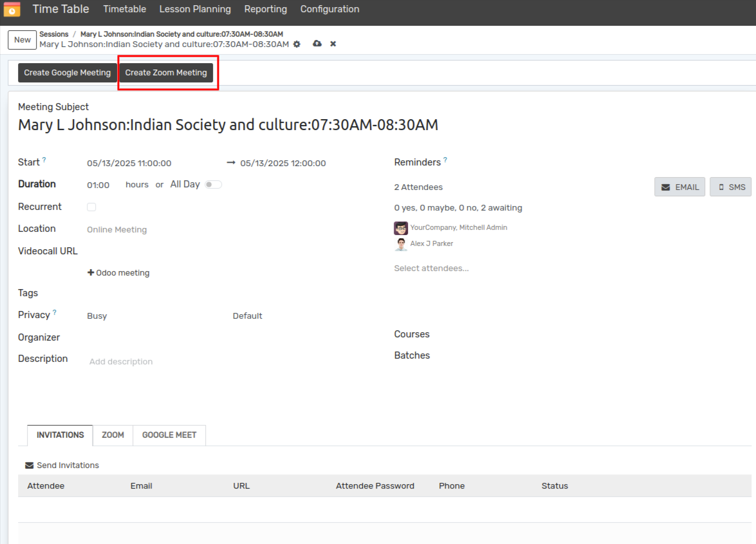Edit the end date 05/13/2025 12:00:00

pos(283,164)
